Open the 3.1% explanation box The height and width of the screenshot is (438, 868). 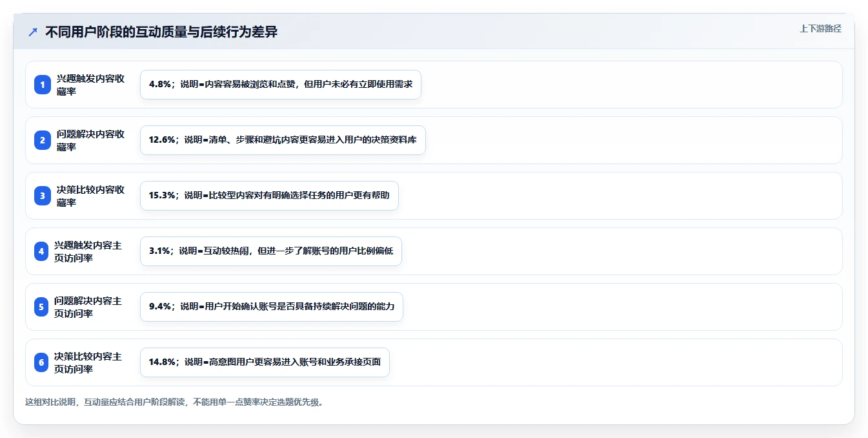[x=271, y=251]
